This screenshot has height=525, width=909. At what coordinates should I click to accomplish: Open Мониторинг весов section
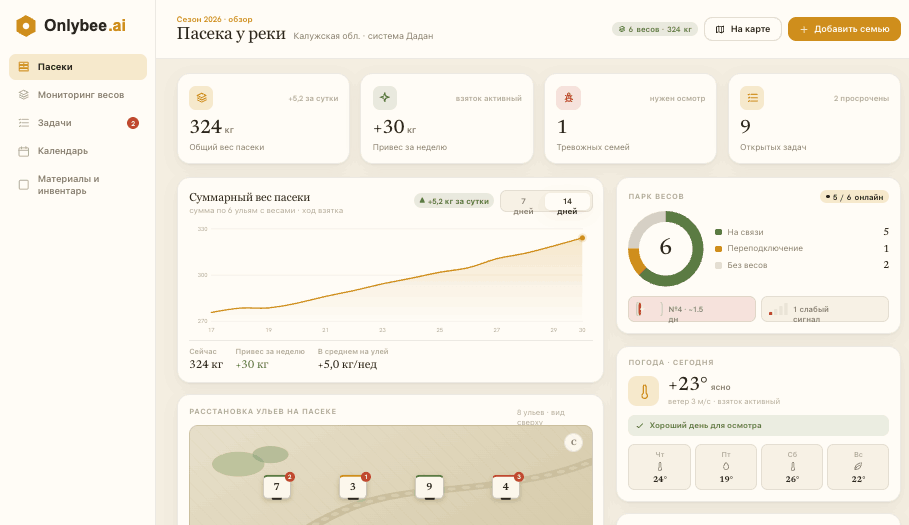78,94
